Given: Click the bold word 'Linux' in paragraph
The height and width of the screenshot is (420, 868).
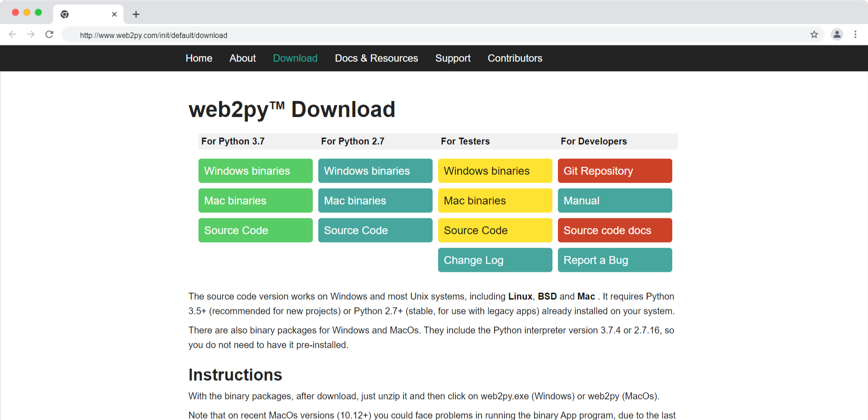Looking at the screenshot, I should (520, 296).
